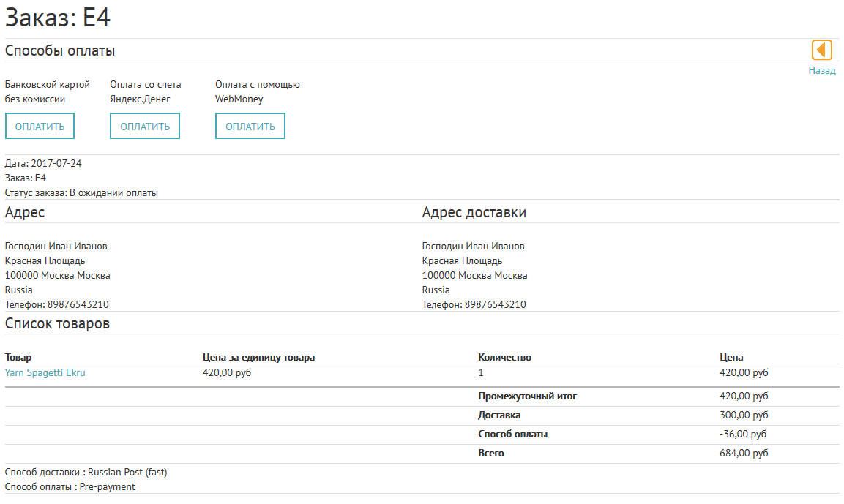Screen dimensions: 844x504
Task: Pay by bank card ОПЛАТИТЬ button
Action: 40,126
